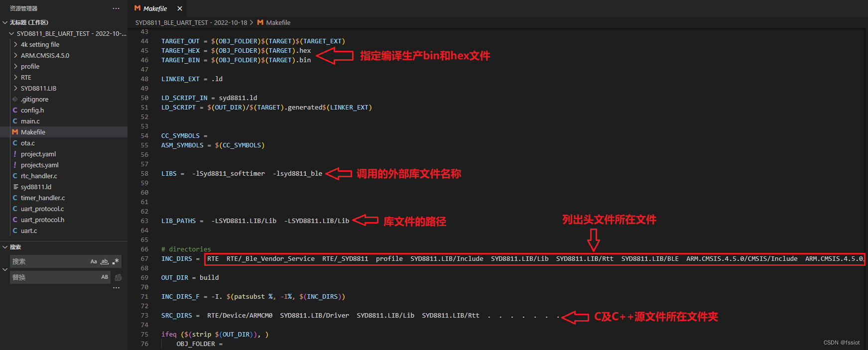This screenshot has height=350, width=868.
Task: Click CC_SYMBOLS on line 54
Action: click(x=180, y=135)
